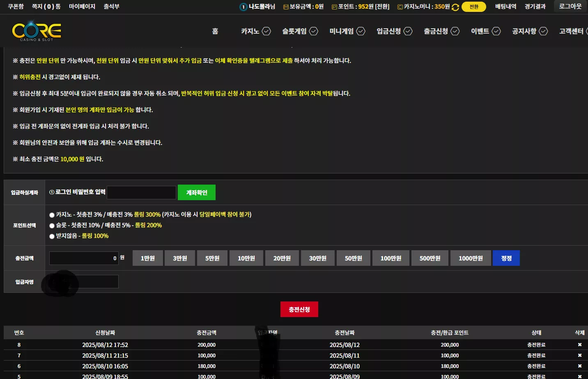
Task: Focus the 로그인 비밀번호 입력 field
Action: (x=142, y=192)
